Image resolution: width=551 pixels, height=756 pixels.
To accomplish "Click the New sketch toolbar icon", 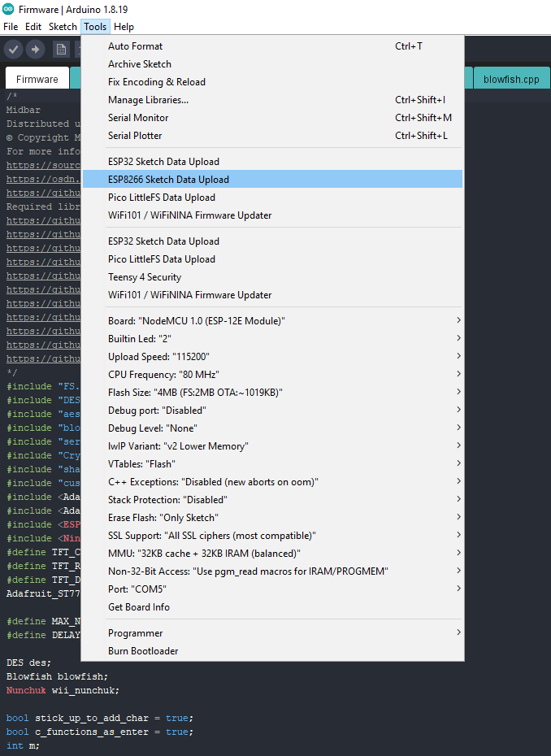I will click(x=61, y=50).
